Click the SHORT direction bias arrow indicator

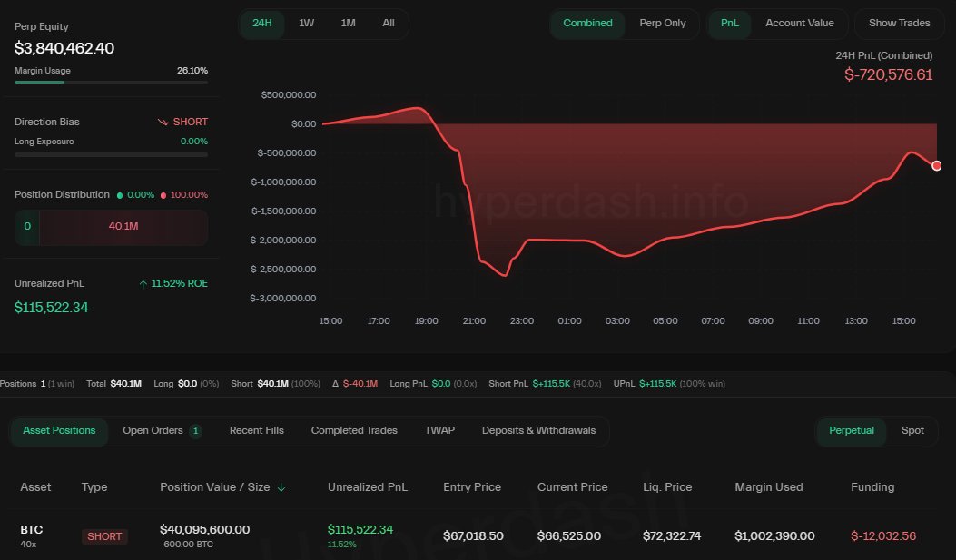pos(163,121)
